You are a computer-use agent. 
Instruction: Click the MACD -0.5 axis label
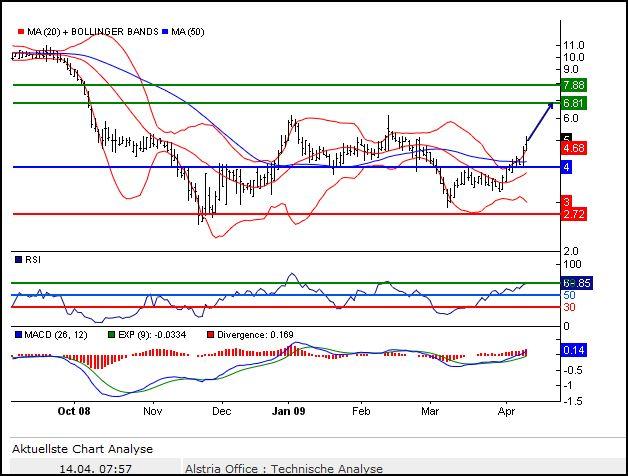[573, 370]
